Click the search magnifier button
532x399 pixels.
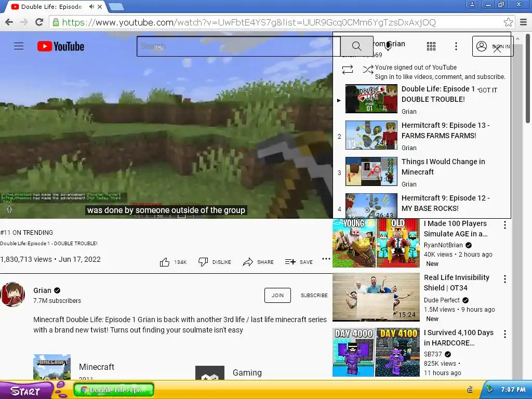pyautogui.click(x=356, y=46)
